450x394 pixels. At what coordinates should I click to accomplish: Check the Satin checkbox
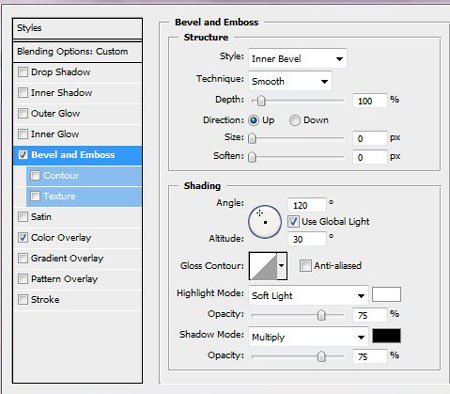[23, 217]
